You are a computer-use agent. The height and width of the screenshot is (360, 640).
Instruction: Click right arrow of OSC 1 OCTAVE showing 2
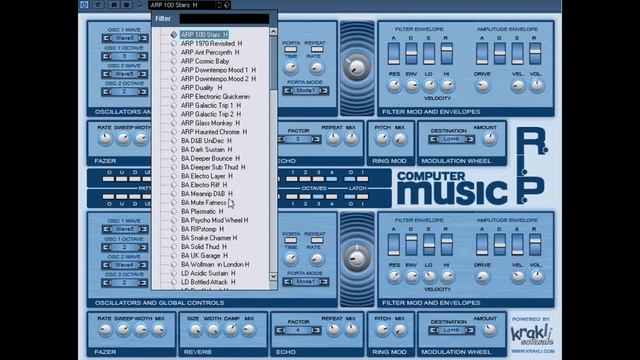tap(143, 247)
